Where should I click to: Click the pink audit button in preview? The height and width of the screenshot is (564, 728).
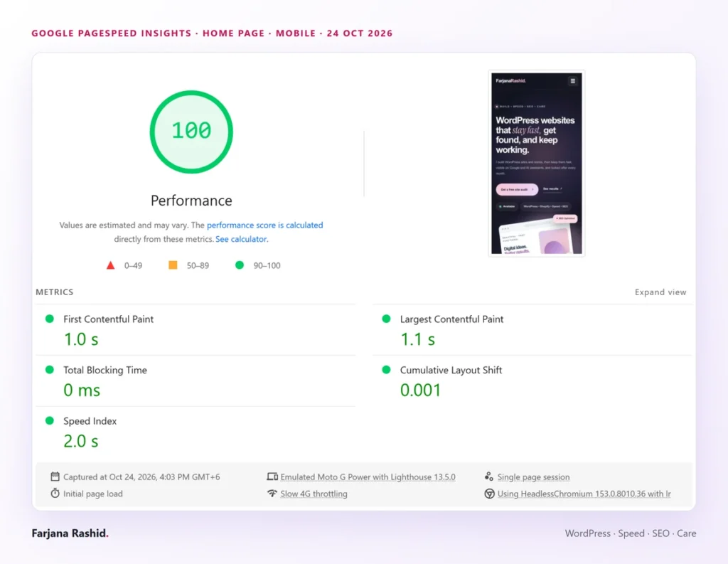tap(517, 189)
